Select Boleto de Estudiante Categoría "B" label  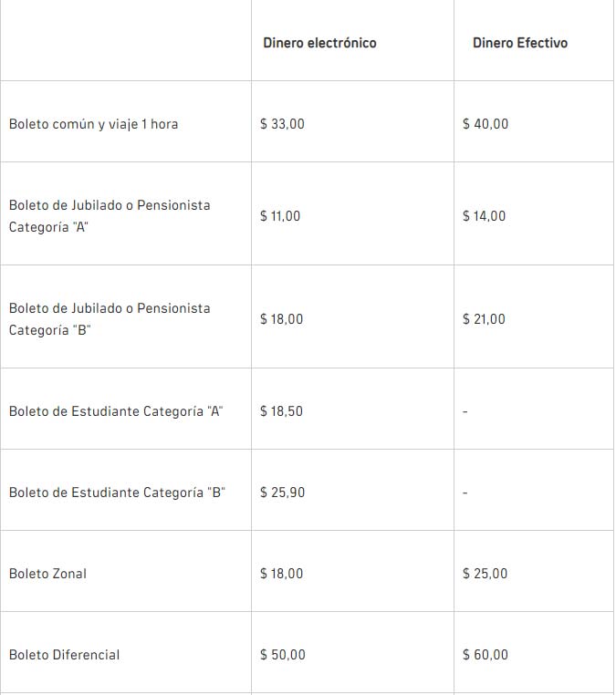point(117,493)
